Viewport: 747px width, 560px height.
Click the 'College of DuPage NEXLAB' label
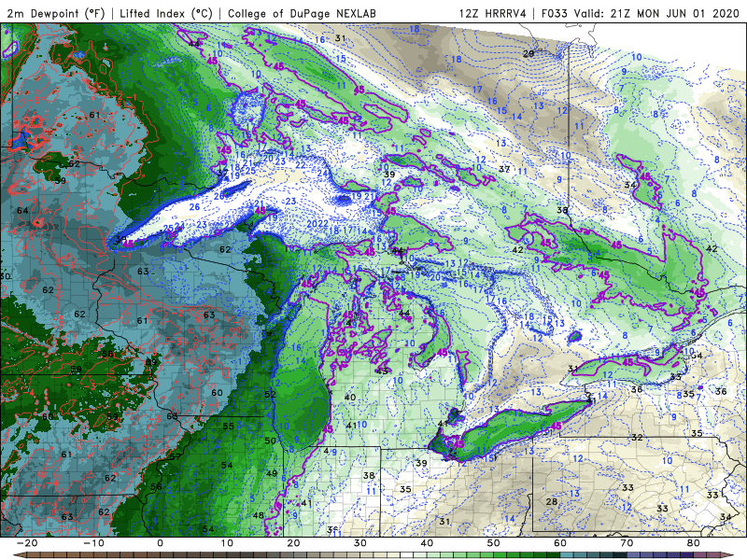(302, 13)
